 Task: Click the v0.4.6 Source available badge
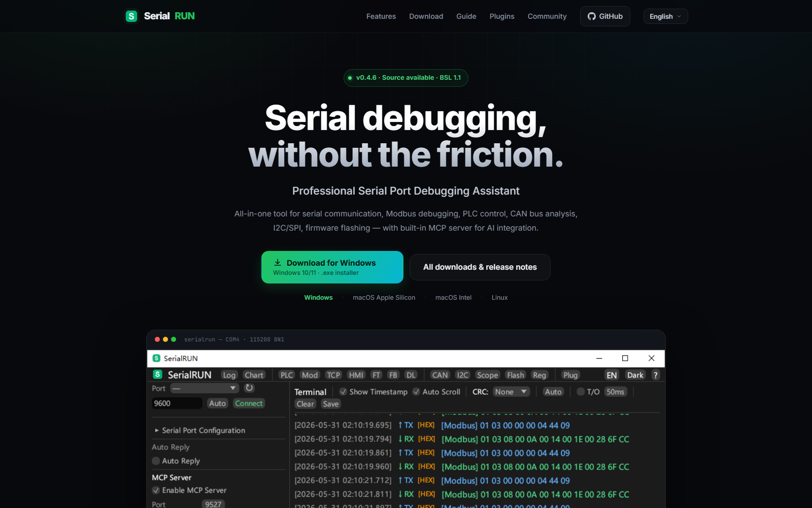pos(406,78)
